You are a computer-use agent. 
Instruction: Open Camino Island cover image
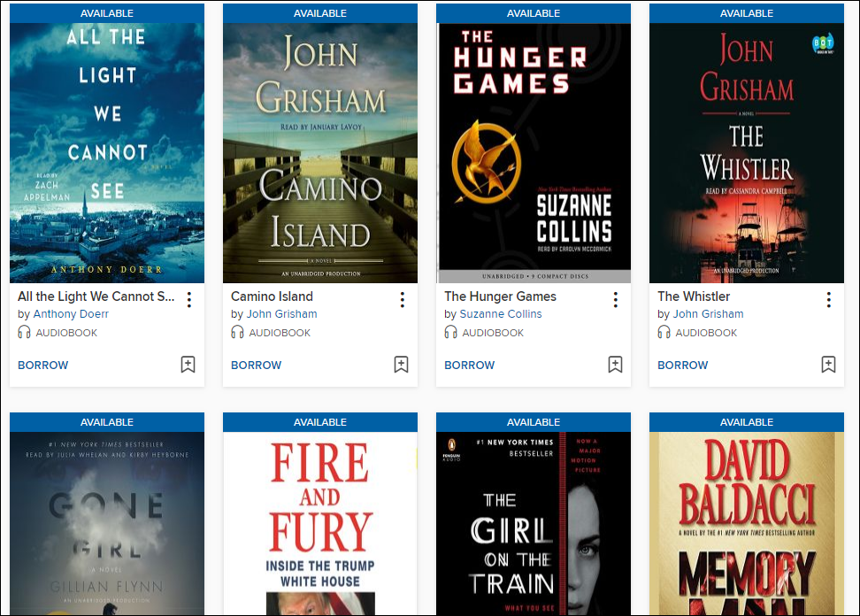pyautogui.click(x=320, y=153)
